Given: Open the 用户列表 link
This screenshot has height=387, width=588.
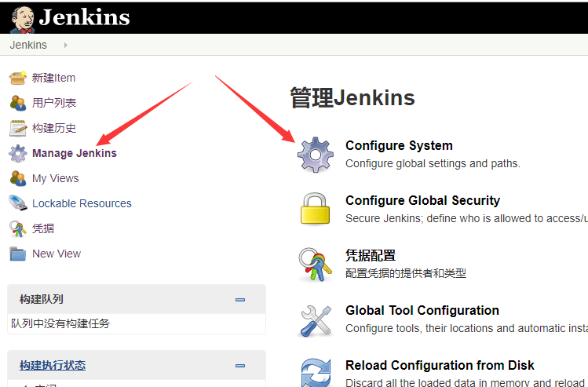Looking at the screenshot, I should point(54,103).
